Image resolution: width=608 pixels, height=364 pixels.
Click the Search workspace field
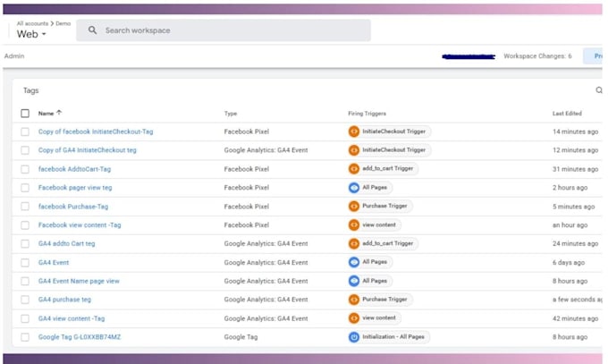224,30
